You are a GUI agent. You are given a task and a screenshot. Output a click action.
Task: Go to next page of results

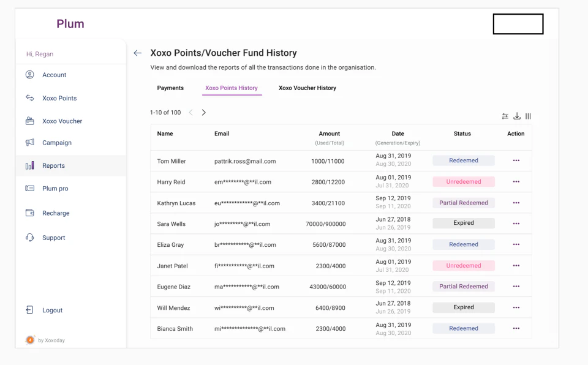[x=204, y=113]
